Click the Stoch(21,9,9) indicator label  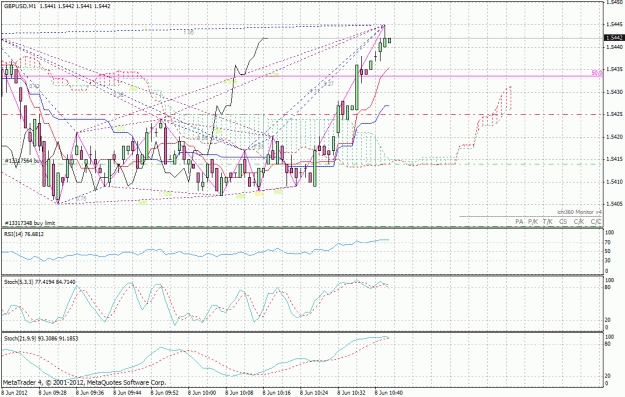(41, 339)
